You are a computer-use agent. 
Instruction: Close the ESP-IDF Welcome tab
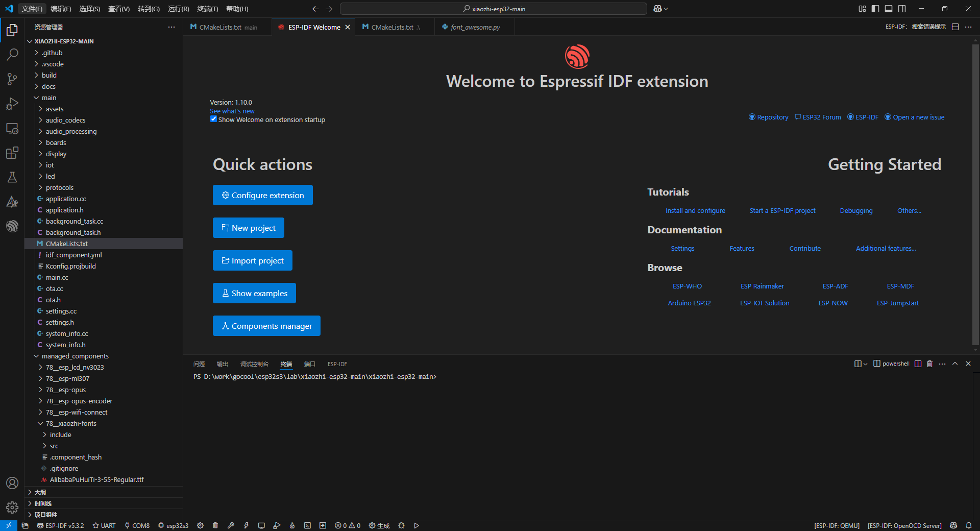point(348,27)
